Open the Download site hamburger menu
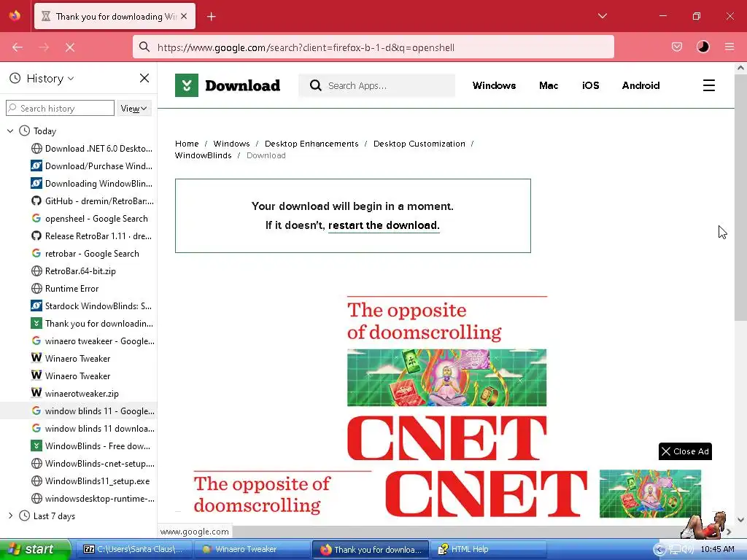 pos(709,86)
